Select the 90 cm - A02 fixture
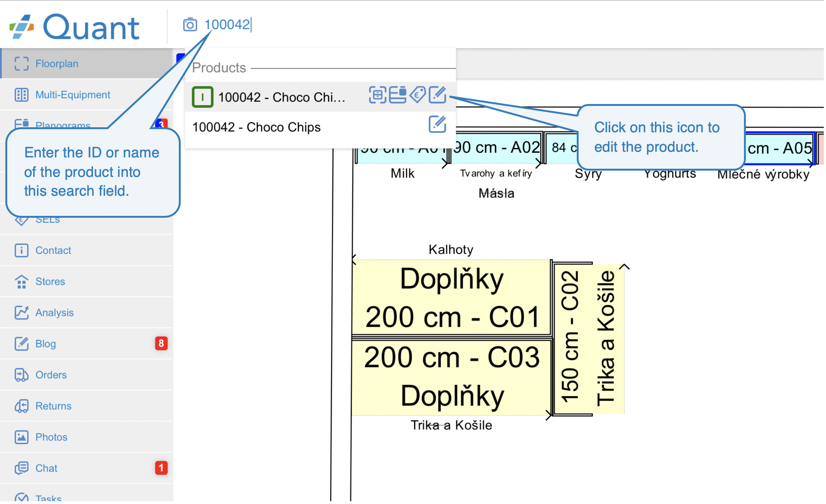826x504 pixels. point(497,148)
